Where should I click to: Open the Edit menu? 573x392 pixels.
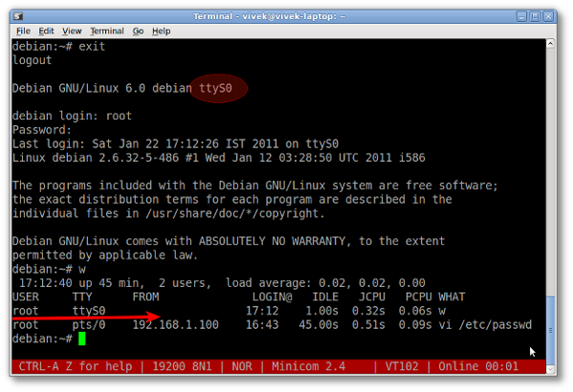(46, 31)
